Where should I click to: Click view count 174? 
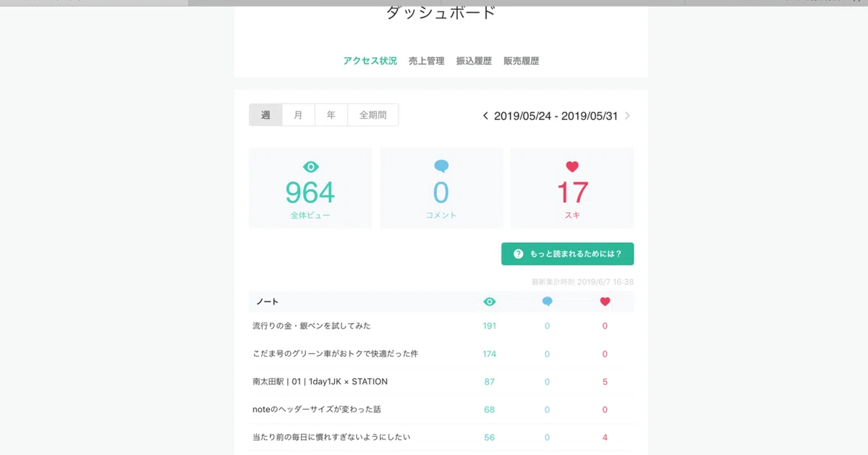click(490, 354)
